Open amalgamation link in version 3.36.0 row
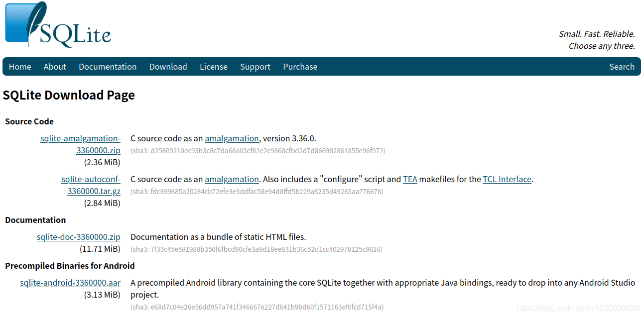Image resolution: width=644 pixels, height=317 pixels. click(x=232, y=138)
